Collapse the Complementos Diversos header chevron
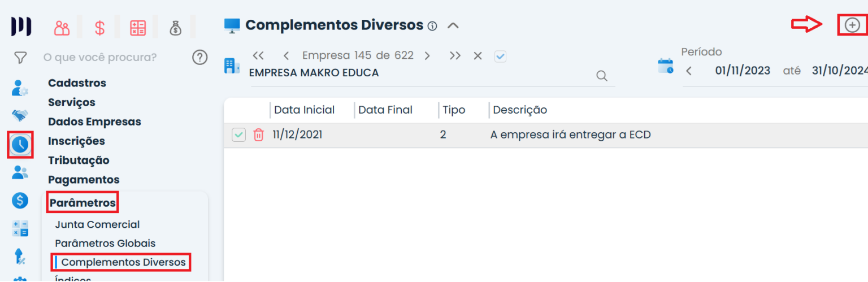Screen dimensions: 868x282 [x=453, y=25]
